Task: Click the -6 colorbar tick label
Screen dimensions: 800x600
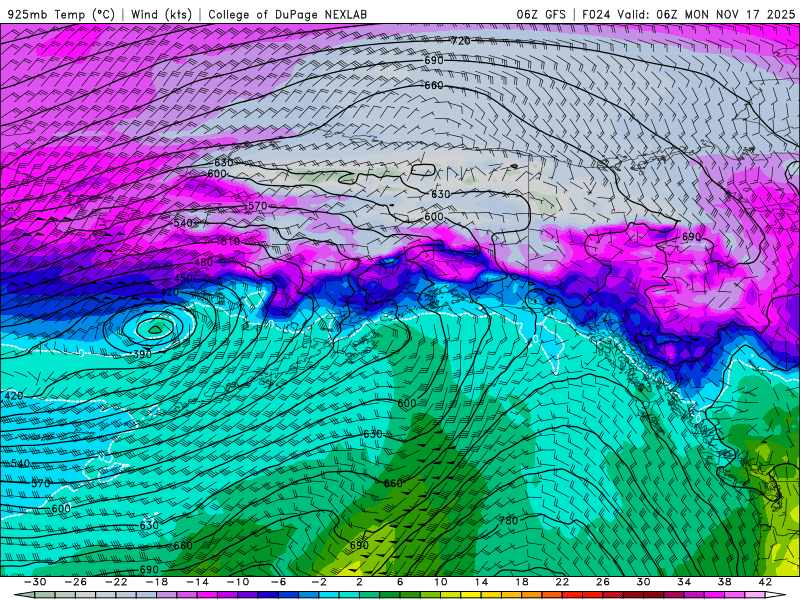Action: 278,582
